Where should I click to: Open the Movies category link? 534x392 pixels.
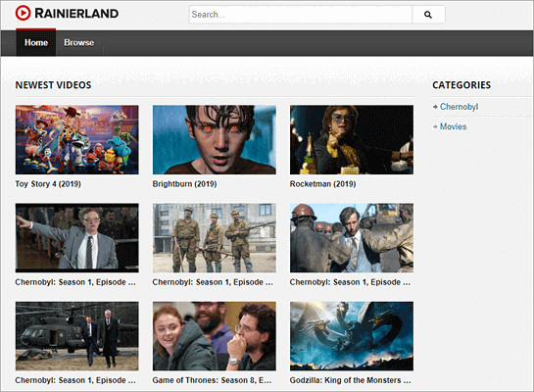coord(453,126)
